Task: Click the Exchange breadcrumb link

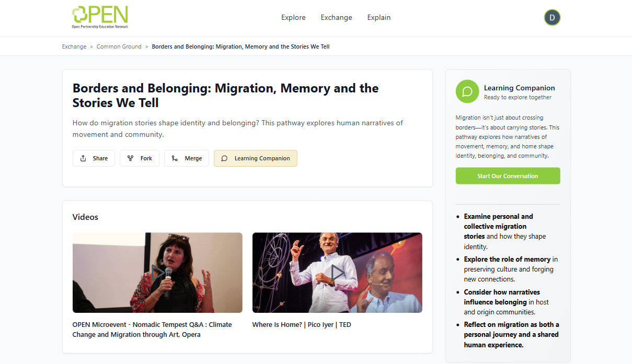Action: click(74, 46)
